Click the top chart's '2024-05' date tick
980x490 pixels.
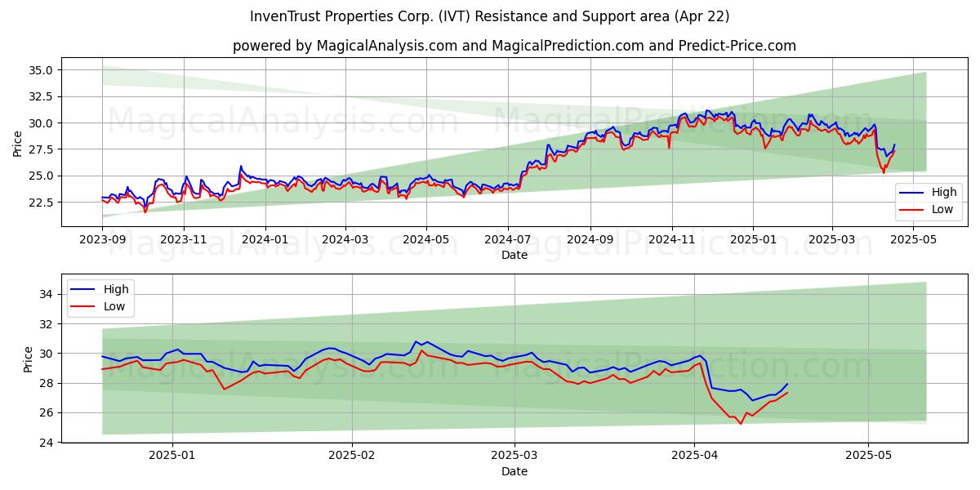[425, 240]
